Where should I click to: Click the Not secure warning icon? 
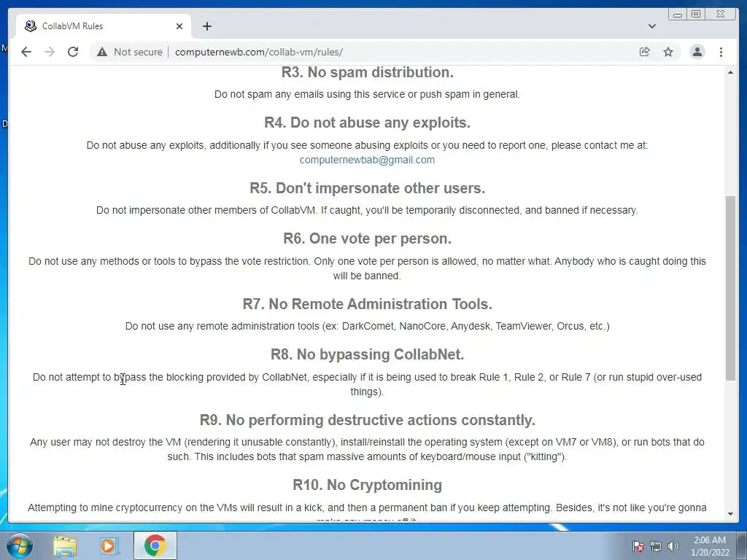[x=102, y=52]
